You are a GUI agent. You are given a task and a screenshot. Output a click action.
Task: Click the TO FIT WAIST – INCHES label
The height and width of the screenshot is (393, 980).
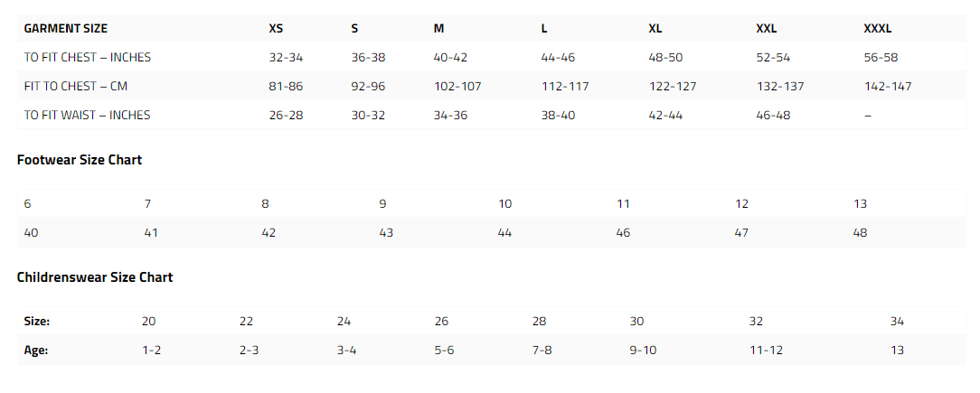tap(87, 115)
